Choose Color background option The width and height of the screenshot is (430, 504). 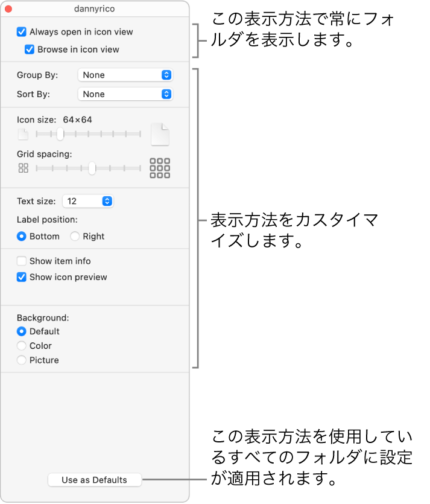point(22,345)
